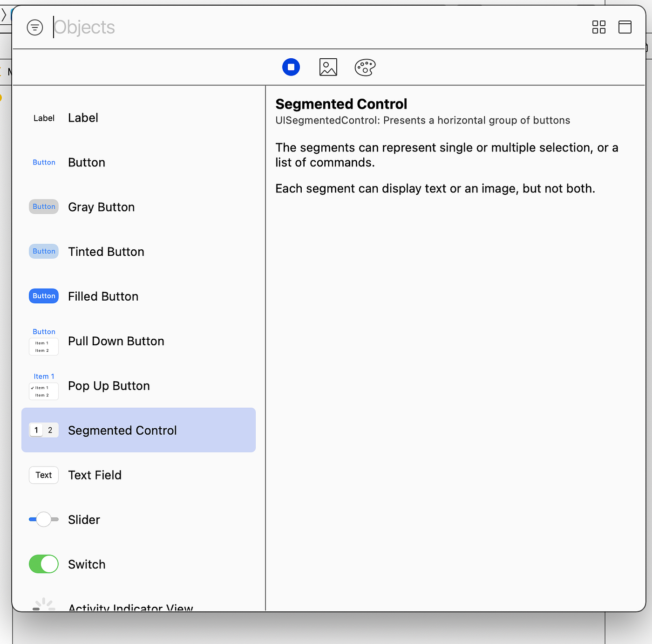Click the Segmented Control preview icon
This screenshot has width=652, height=644.
tap(43, 430)
